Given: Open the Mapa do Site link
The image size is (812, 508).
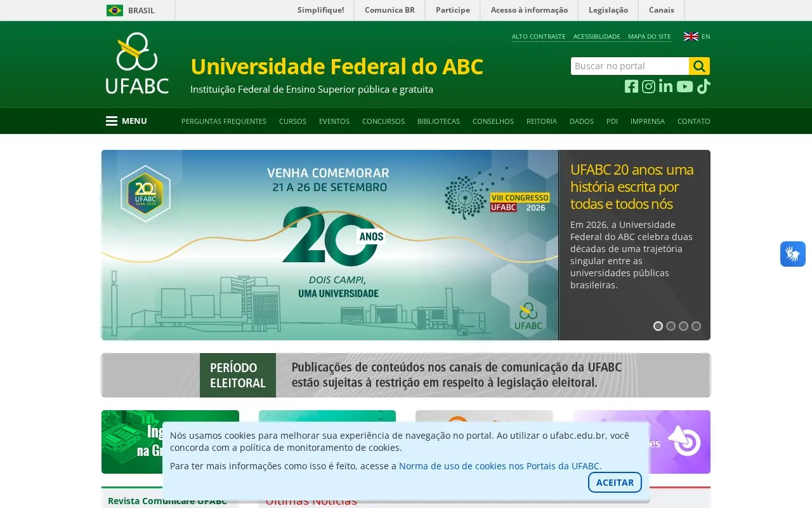Looking at the screenshot, I should [x=650, y=37].
